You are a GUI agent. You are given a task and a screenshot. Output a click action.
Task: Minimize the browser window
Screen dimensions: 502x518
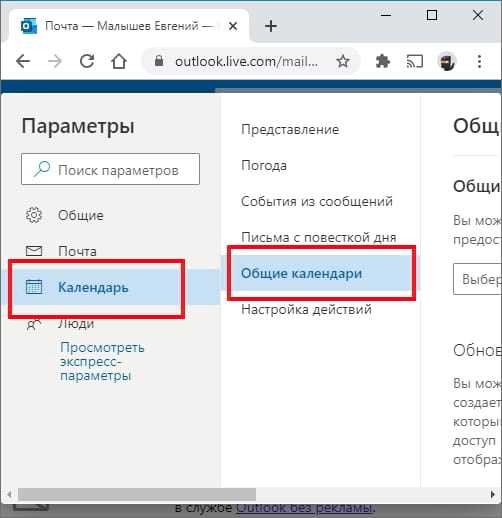point(386,15)
